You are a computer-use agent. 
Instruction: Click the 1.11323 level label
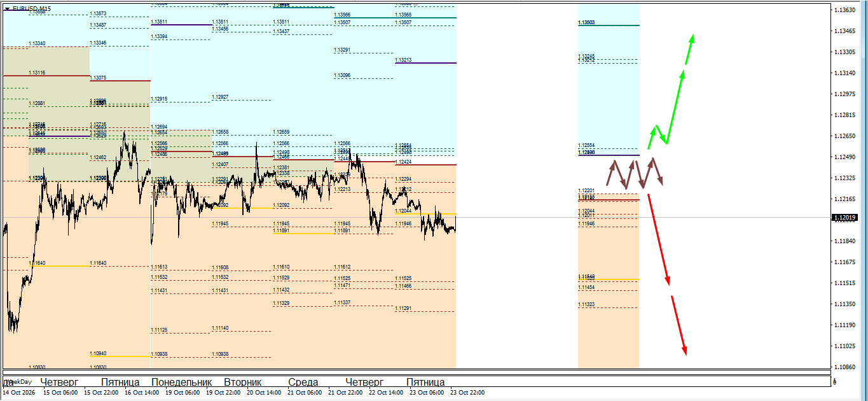coord(586,305)
